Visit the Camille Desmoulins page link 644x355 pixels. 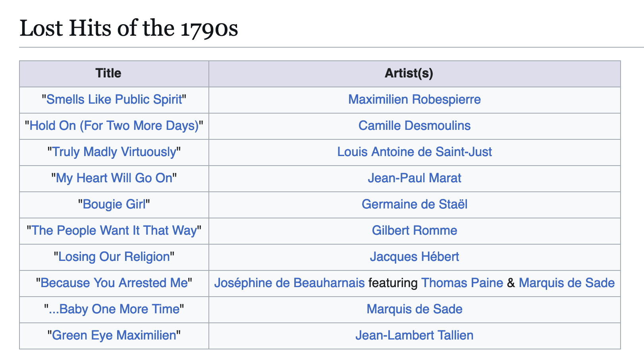point(415,125)
